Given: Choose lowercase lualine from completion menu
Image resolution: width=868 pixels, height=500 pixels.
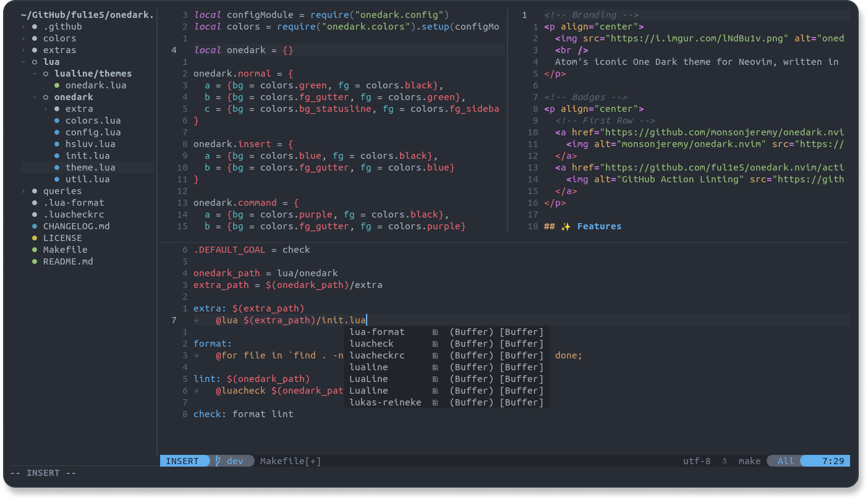Looking at the screenshot, I should pos(446,367).
